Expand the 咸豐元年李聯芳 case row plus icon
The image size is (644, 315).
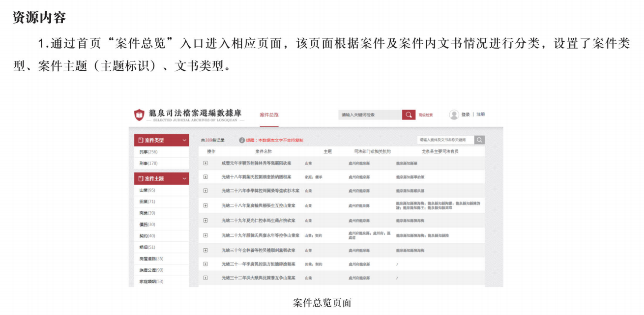(x=205, y=163)
